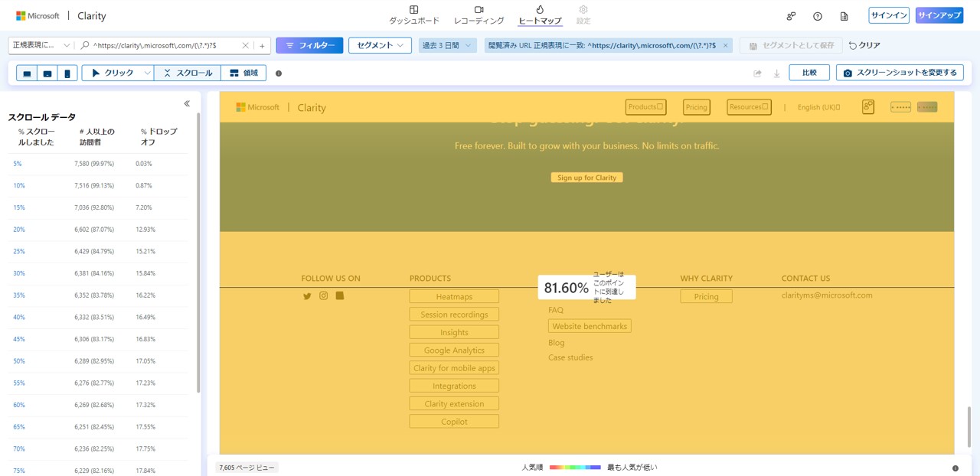Image resolution: width=980 pixels, height=476 pixels.
Task: Click the Google Analytics footer link
Action: coord(454,350)
